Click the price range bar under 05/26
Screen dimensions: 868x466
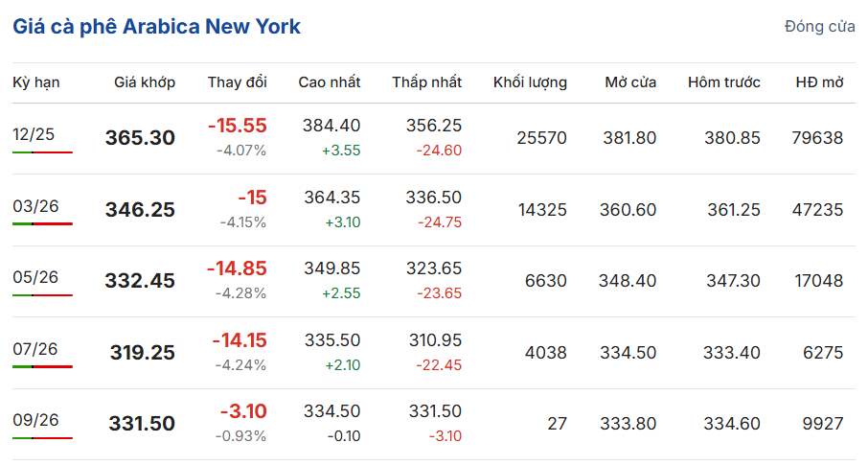(x=42, y=294)
